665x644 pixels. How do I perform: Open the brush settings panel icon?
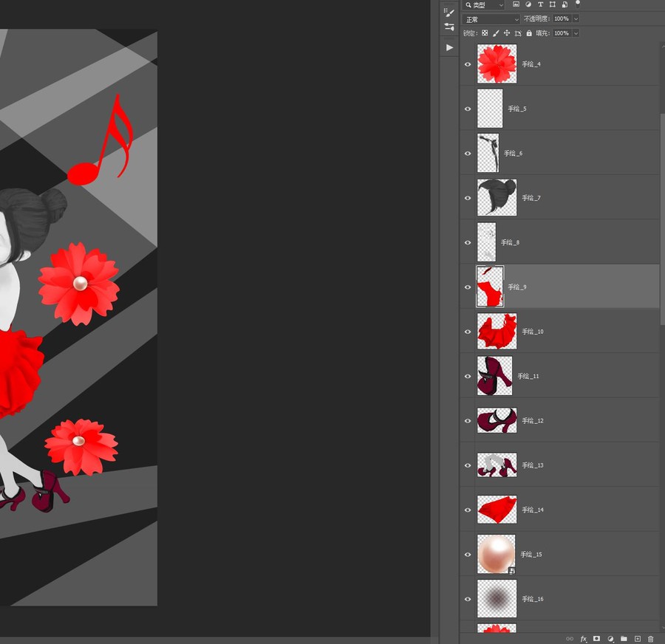pos(449,12)
